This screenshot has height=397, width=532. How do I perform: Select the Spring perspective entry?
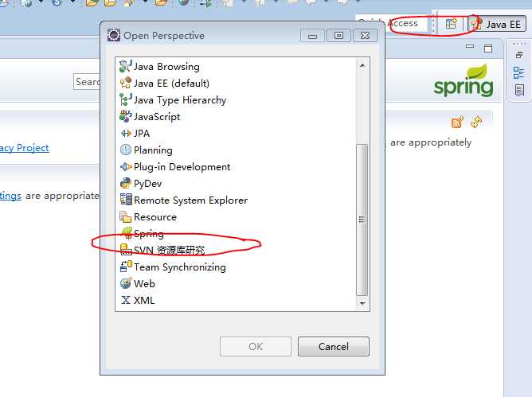(x=142, y=233)
